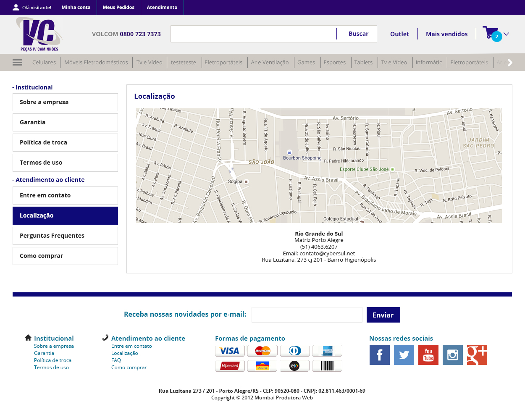Viewport: 525px width, 420px height.
Task: Open the Meus Pedidos menu
Action: [x=118, y=7]
